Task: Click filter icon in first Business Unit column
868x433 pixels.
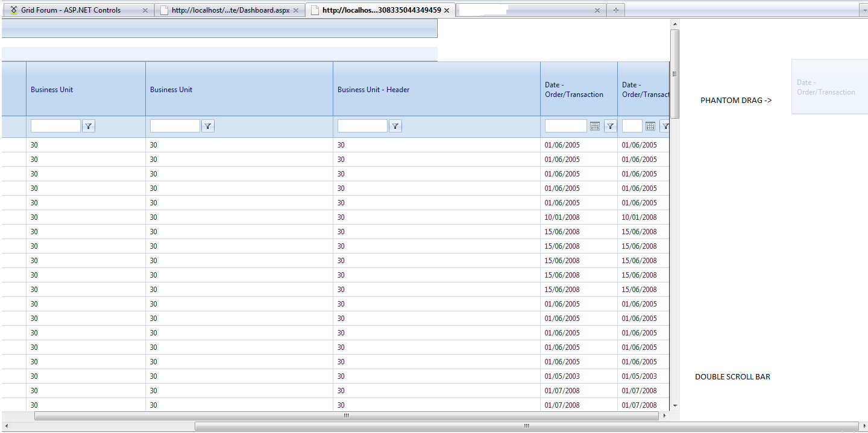Action: (x=89, y=126)
